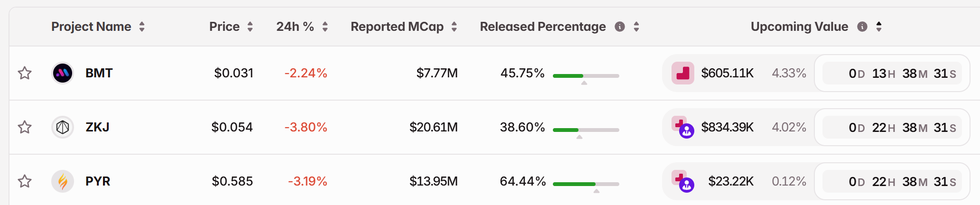Click the Released Percentage info icon
980x205 pixels.
[619, 27]
